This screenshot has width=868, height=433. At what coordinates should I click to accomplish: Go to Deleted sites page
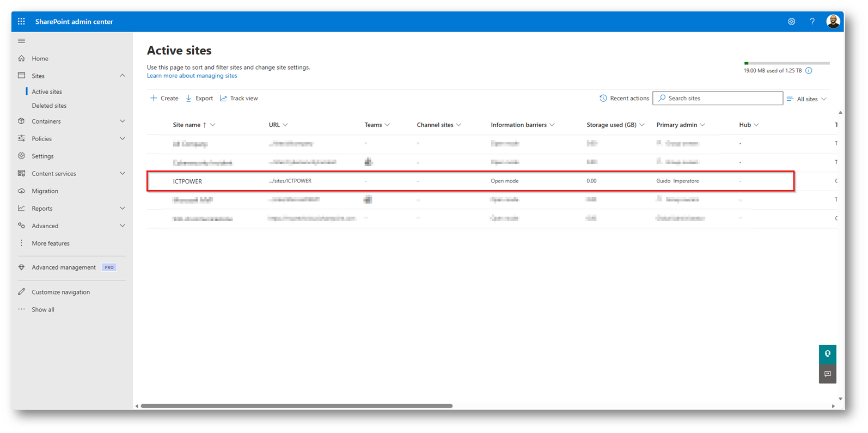(x=49, y=106)
